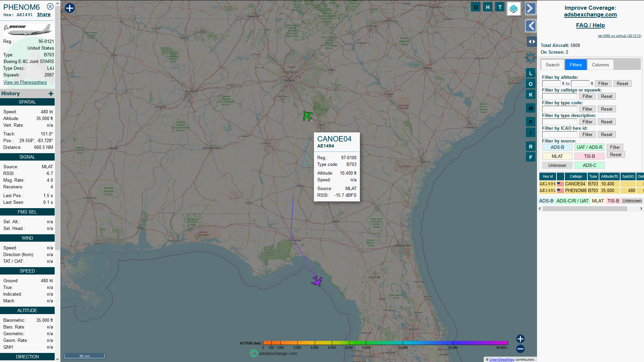
Task: Expand the History section plus icon
Action: tap(51, 94)
